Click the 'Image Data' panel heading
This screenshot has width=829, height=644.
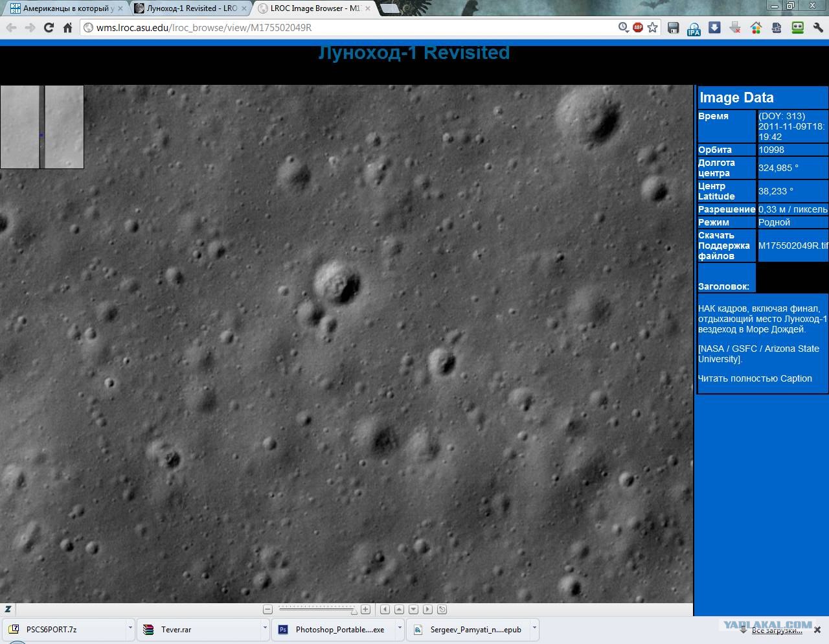click(736, 98)
